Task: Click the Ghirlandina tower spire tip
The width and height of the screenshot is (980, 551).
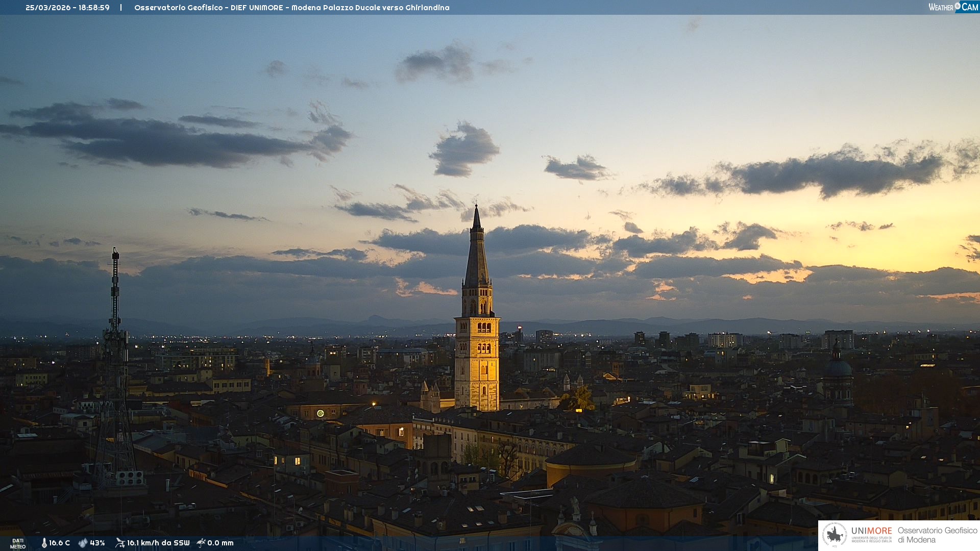Action: click(x=476, y=207)
